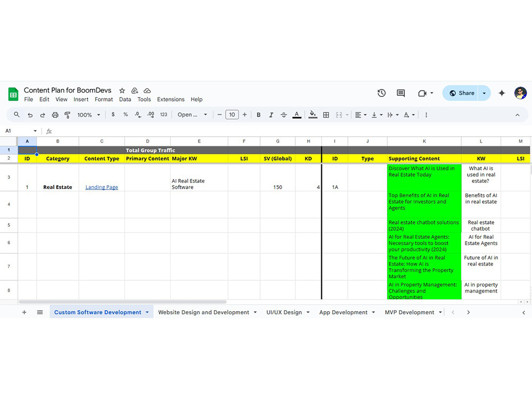Viewport: 532px width, 399px height.
Task: Apply strikethrough formatting
Action: tap(284, 115)
